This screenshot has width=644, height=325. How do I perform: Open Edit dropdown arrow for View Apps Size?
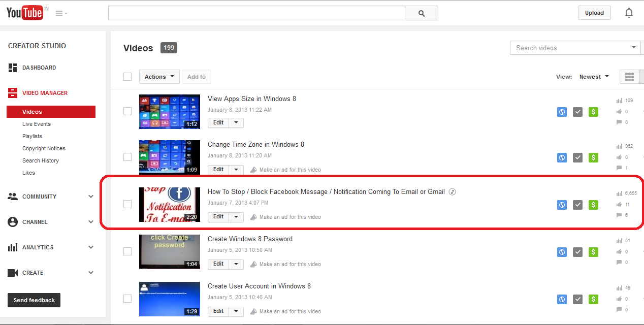pyautogui.click(x=236, y=123)
